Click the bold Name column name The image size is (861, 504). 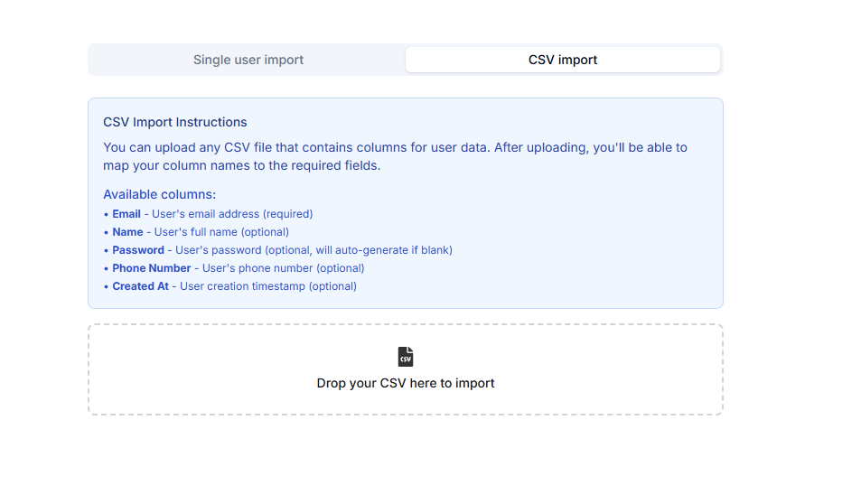pos(127,232)
